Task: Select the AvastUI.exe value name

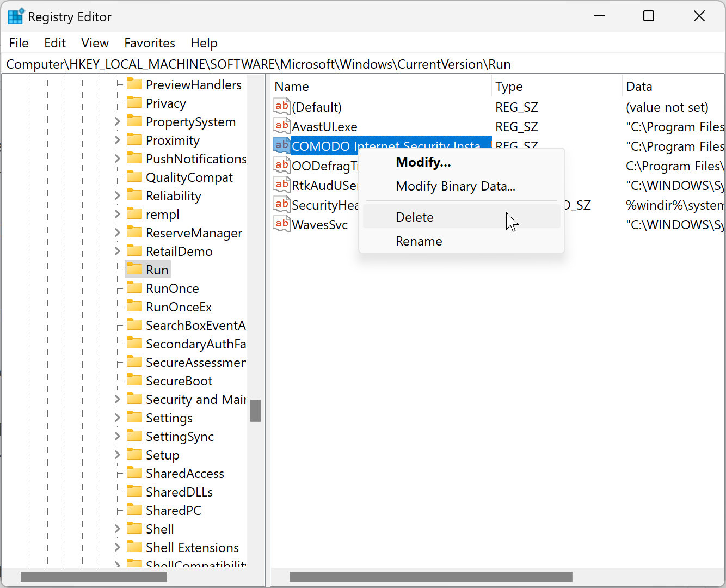Action: tap(324, 127)
